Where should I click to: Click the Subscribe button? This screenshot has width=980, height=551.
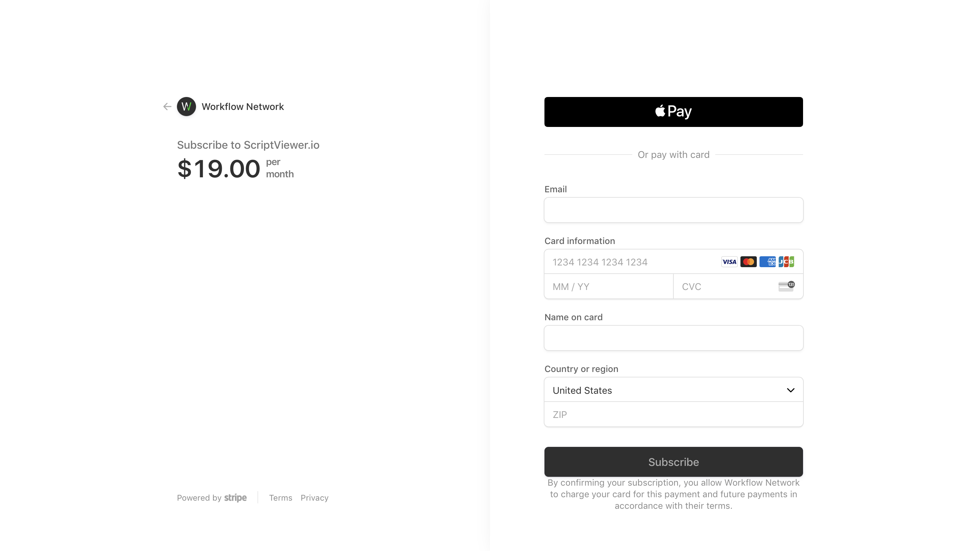(673, 461)
